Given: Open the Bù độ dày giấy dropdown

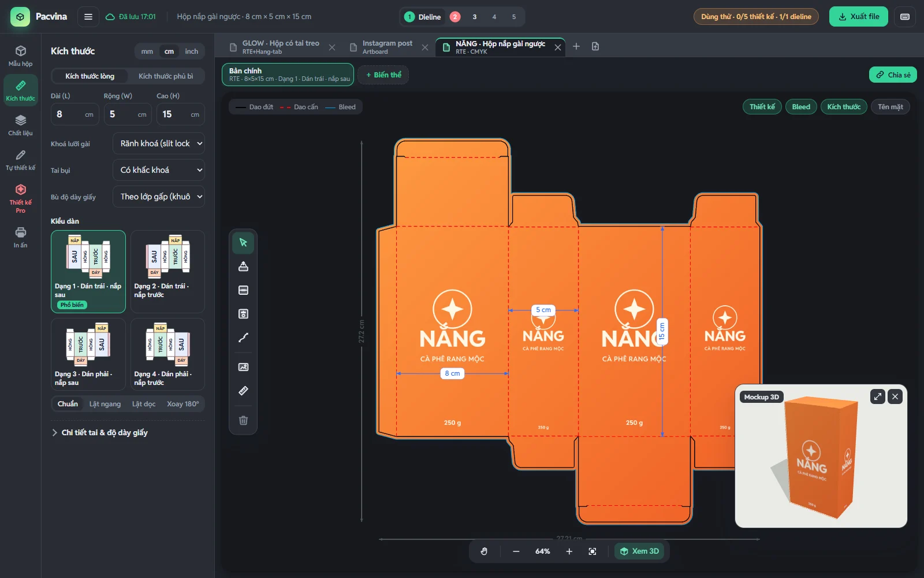Looking at the screenshot, I should click(159, 197).
